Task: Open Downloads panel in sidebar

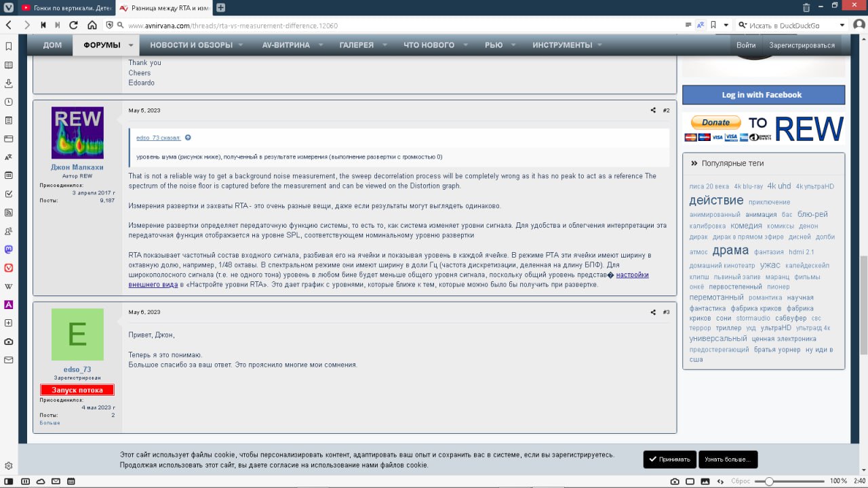Action: pyautogui.click(x=8, y=83)
